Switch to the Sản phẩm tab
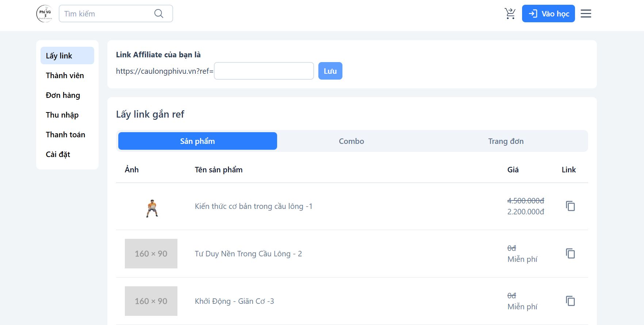This screenshot has width=644, height=325. click(x=198, y=141)
